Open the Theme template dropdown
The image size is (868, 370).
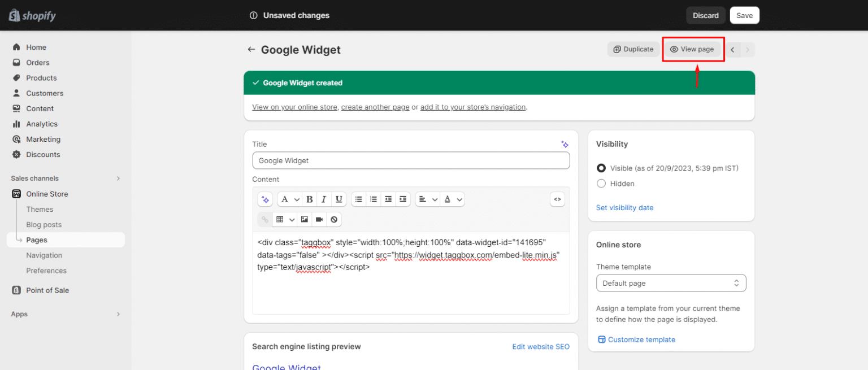[671, 282]
